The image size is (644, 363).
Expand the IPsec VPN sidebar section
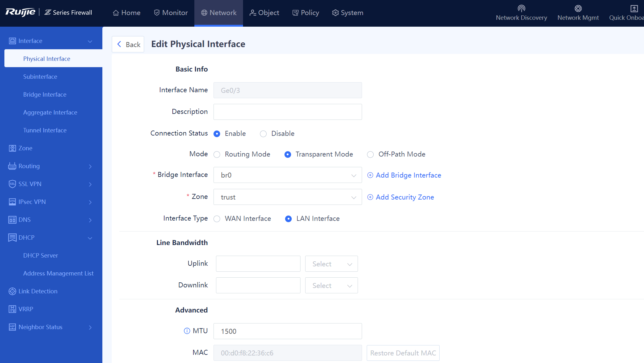coord(90,202)
